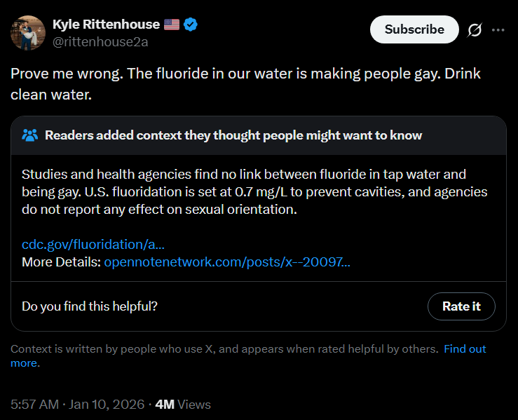Image resolution: width=518 pixels, height=420 pixels.
Task: Click the US flag emoji beside name
Action: (172, 25)
